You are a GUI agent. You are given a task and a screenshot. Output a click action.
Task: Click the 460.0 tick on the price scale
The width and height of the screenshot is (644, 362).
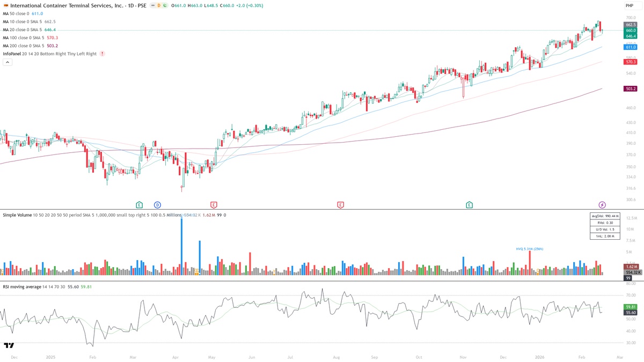(x=630, y=108)
